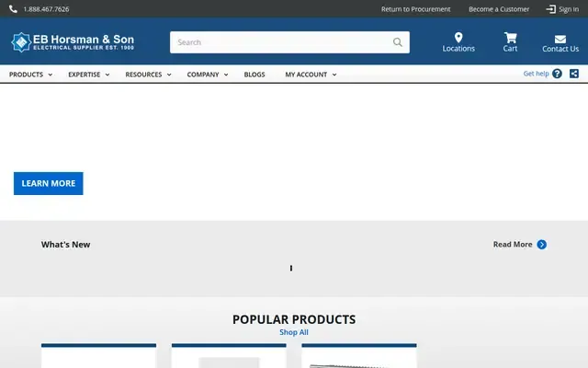Click the Sign In text link
The height and width of the screenshot is (368, 588).
tap(569, 9)
